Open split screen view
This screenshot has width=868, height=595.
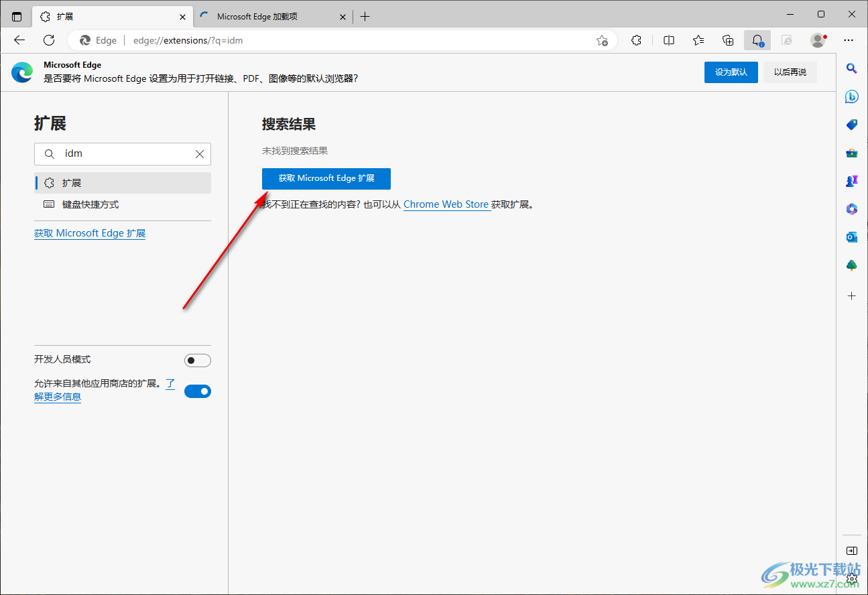[x=669, y=40]
